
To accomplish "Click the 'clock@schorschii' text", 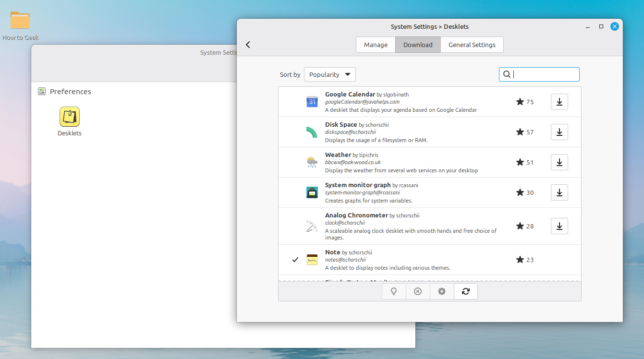I will 345,223.
